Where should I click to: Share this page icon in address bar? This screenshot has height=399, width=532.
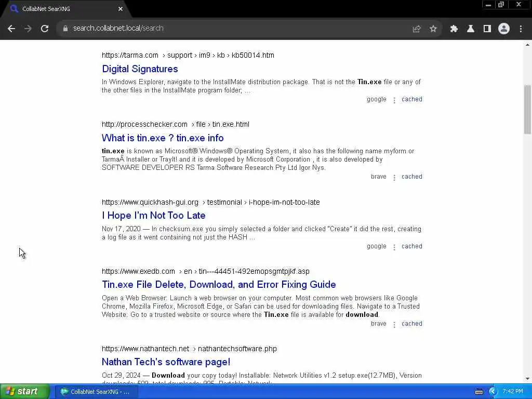click(x=416, y=29)
